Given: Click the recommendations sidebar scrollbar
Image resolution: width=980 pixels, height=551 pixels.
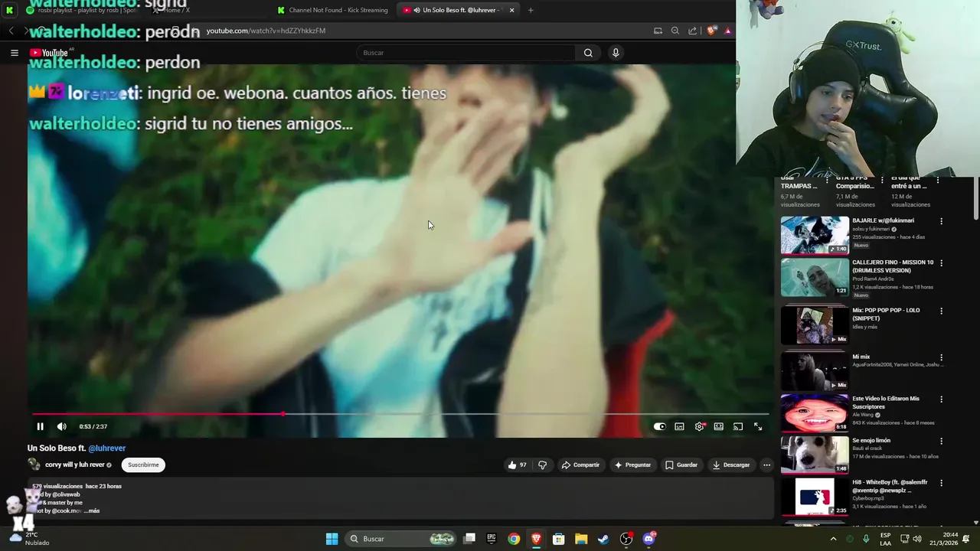Looking at the screenshot, I should click(975, 197).
